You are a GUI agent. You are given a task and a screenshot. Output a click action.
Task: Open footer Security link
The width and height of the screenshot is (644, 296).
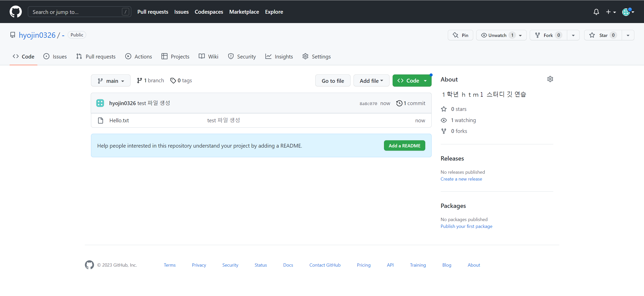(230, 265)
